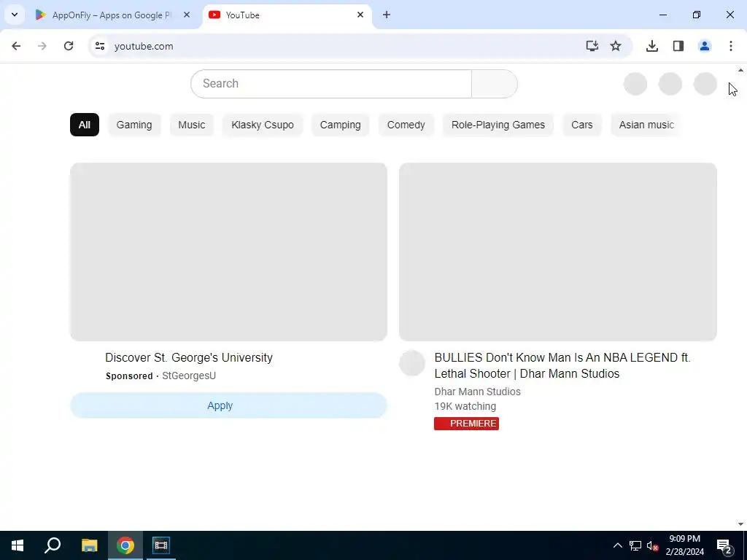Select the Klasky Csupo filter chip
747x560 pixels.
coord(263,125)
